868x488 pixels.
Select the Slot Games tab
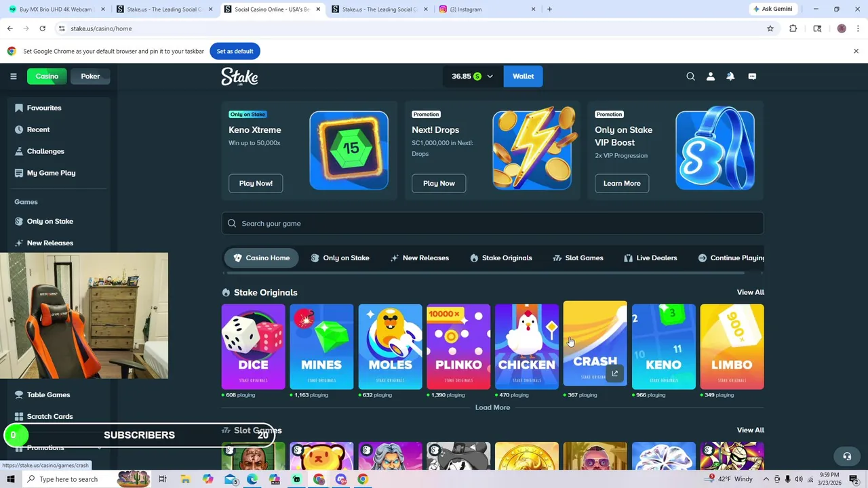(578, 258)
